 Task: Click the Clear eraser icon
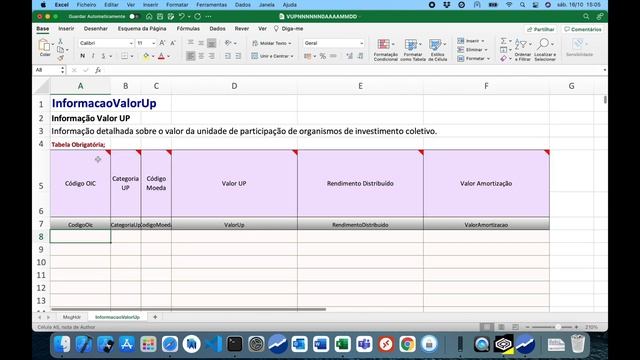(x=504, y=58)
